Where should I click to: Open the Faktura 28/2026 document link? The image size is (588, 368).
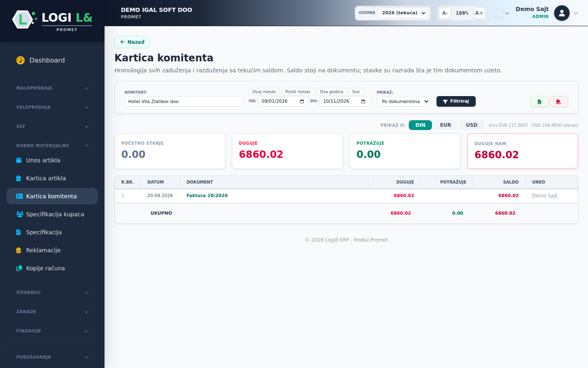point(207,195)
